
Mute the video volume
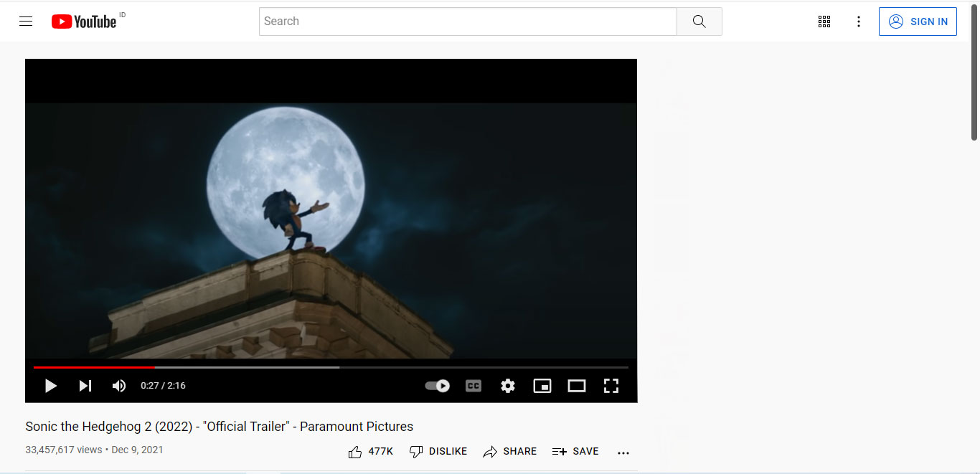(x=119, y=386)
